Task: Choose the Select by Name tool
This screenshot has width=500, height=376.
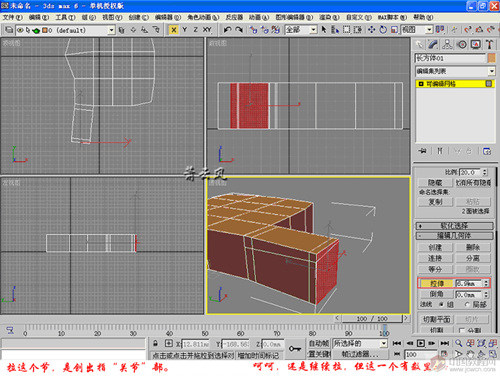Action: tap(335, 30)
